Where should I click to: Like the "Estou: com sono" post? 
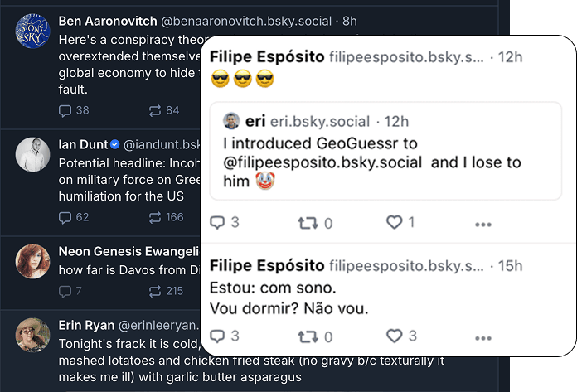[395, 336]
